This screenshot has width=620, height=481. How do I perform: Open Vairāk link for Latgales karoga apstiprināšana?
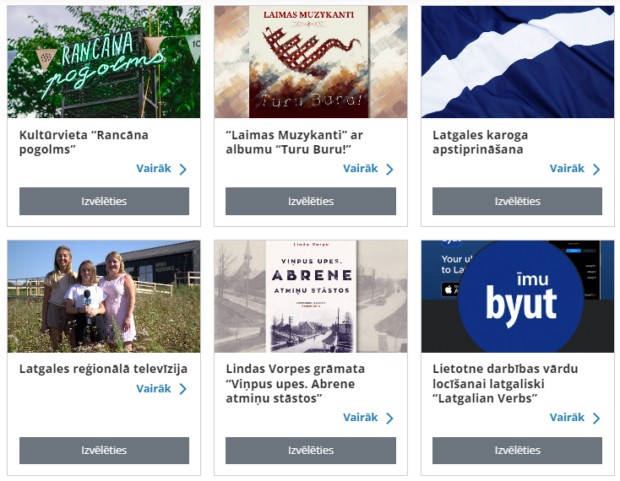pos(567,169)
